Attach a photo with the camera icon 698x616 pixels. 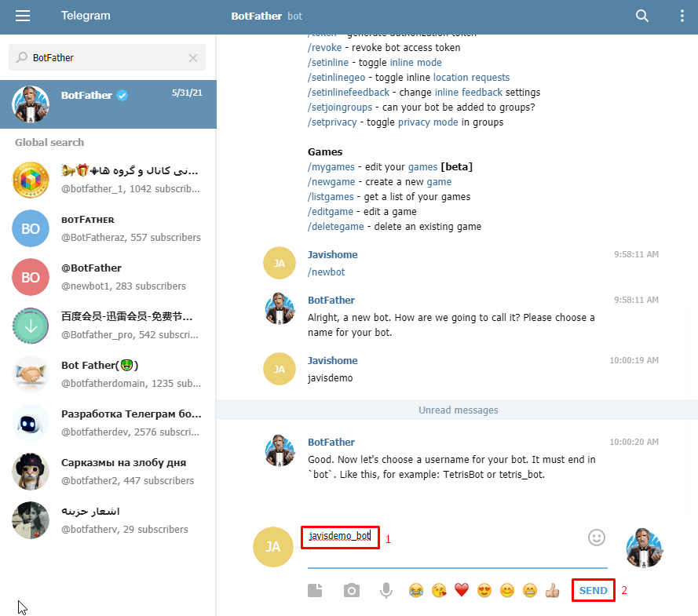[352, 591]
